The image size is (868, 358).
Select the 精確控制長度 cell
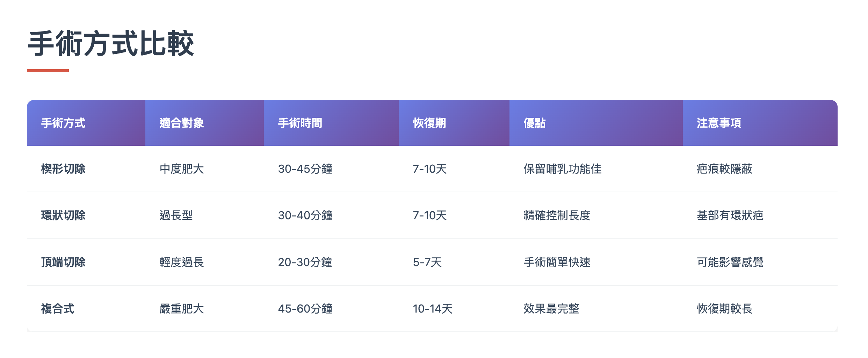(x=557, y=215)
